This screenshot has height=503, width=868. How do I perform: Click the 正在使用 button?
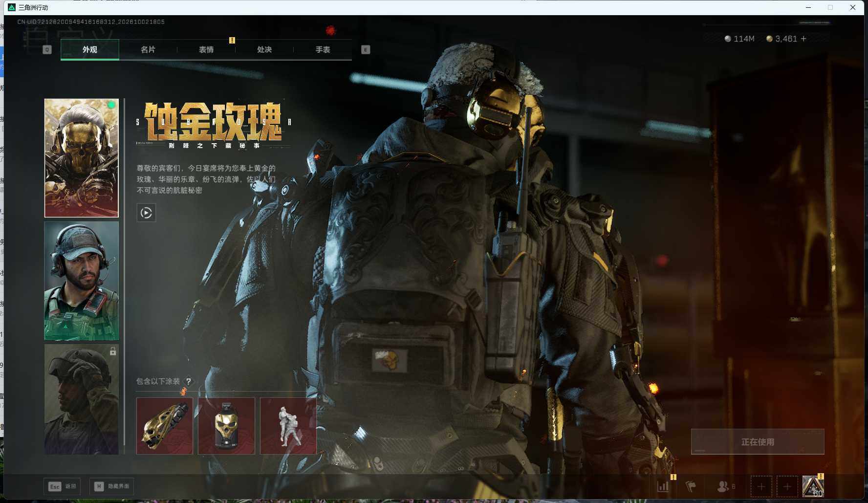(x=758, y=442)
